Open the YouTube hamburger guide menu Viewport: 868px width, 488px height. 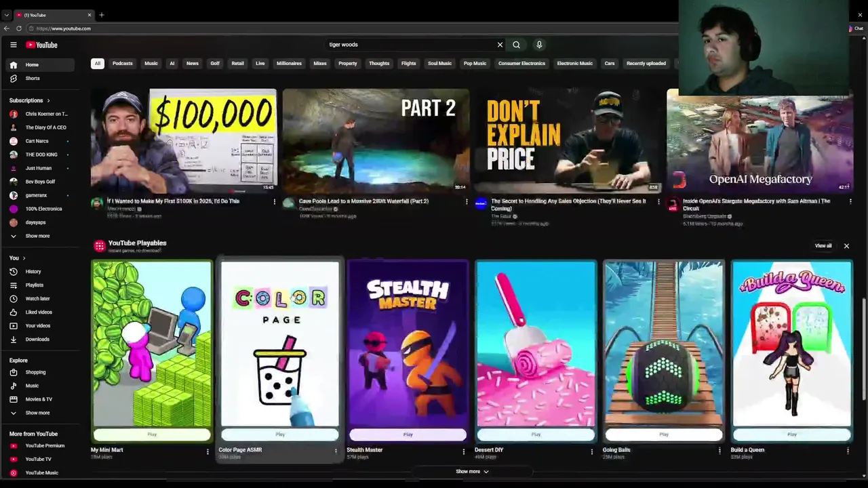click(13, 45)
